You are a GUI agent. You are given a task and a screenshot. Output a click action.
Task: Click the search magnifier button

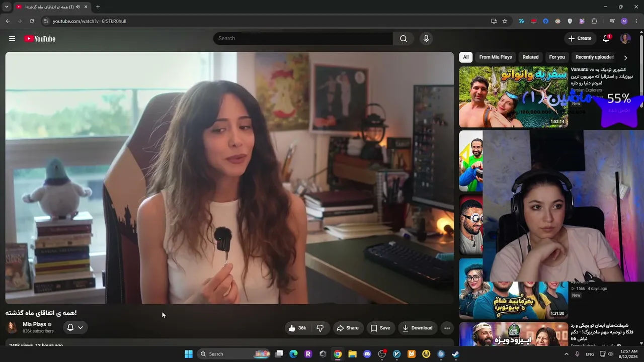click(404, 39)
